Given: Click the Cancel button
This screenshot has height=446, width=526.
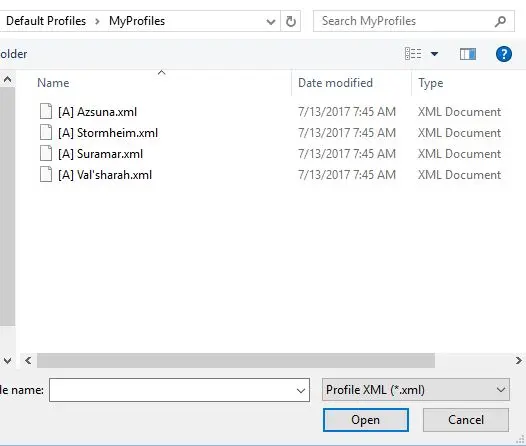Looking at the screenshot, I should click(466, 420).
